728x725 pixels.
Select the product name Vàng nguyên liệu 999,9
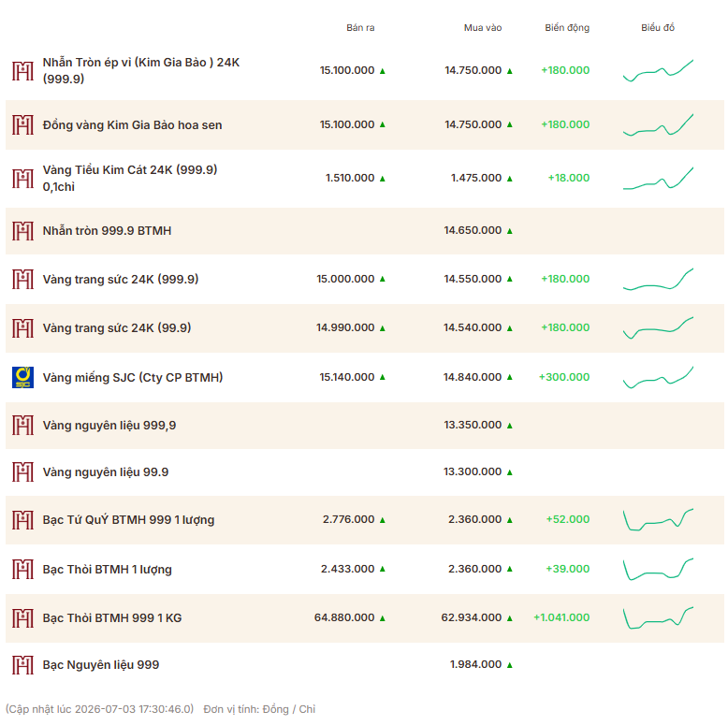point(109,425)
